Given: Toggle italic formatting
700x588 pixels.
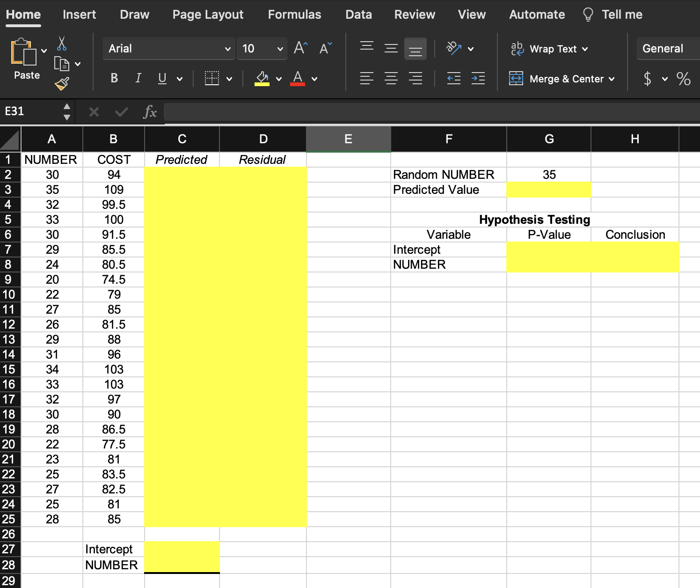Looking at the screenshot, I should point(138,78).
